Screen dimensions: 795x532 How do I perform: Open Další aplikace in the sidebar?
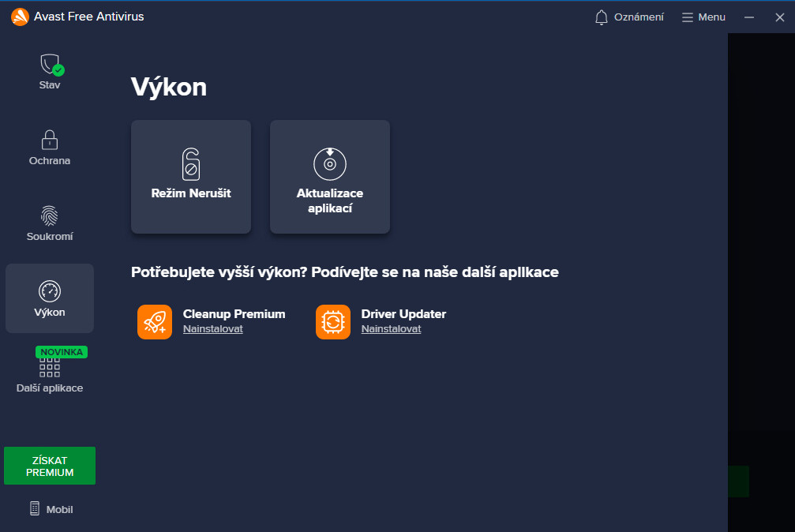(50, 375)
